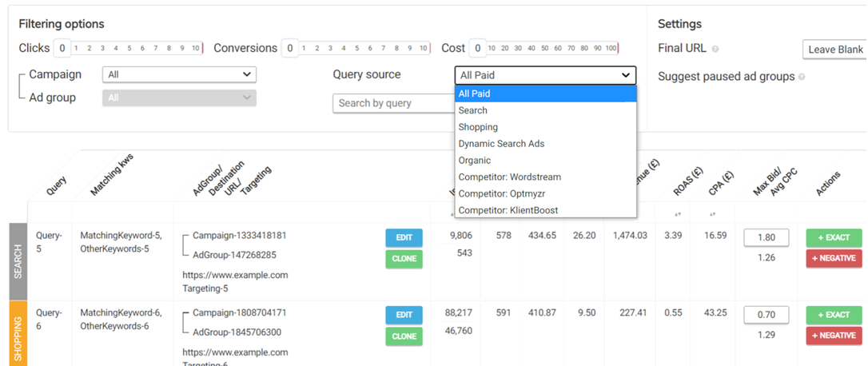Click the help icon beside Suggest paused ad groups
The width and height of the screenshot is (868, 366).
click(802, 77)
